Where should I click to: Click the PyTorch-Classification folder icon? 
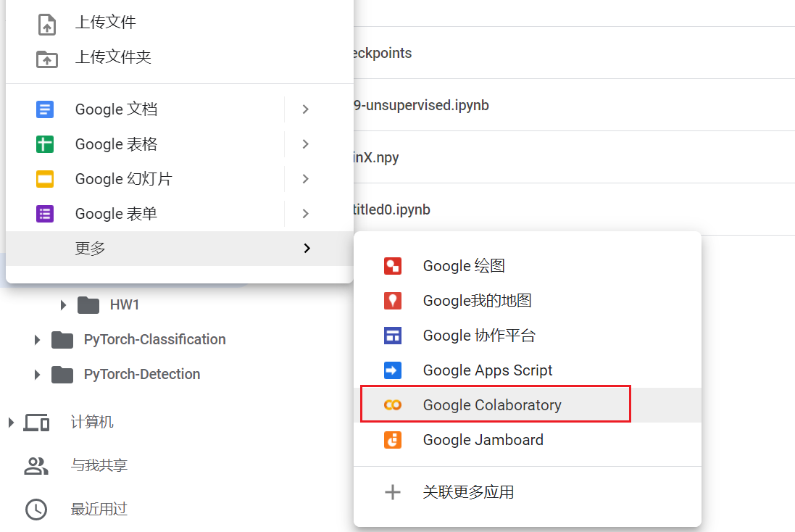point(62,339)
